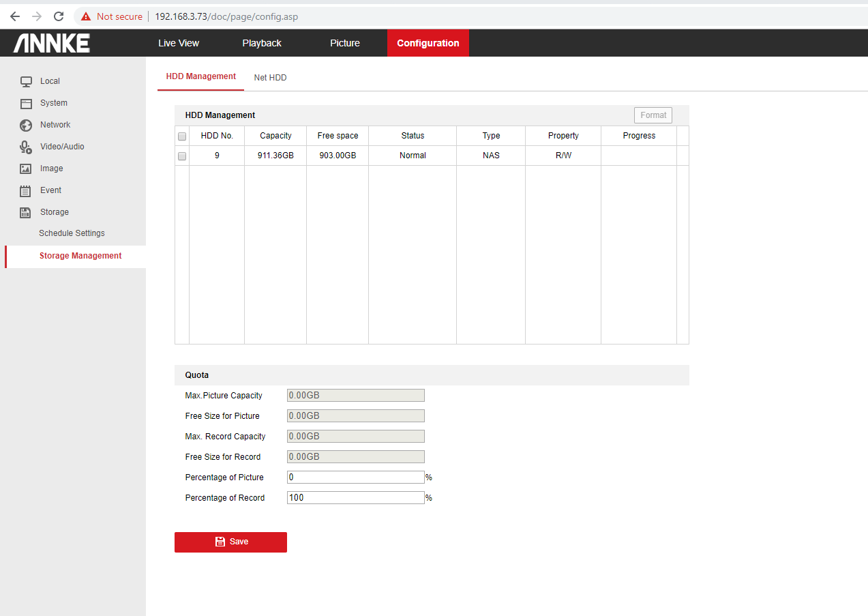The image size is (868, 616).
Task: Click the System window icon in sidebar
Action: 26,103
